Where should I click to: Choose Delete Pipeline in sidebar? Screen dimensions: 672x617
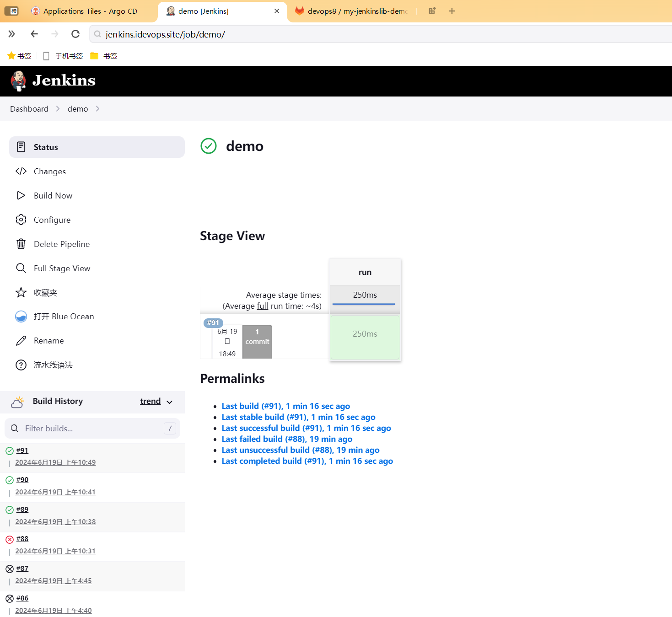[x=97, y=244]
